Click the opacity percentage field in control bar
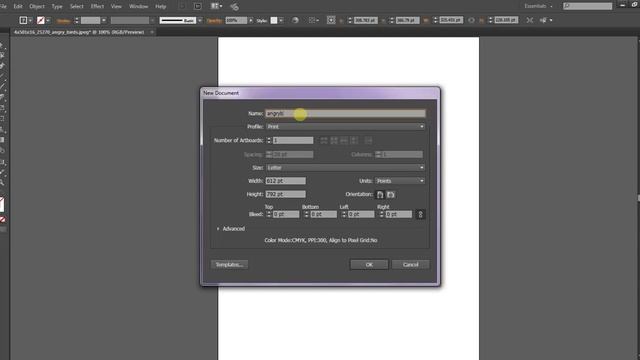 point(236,20)
